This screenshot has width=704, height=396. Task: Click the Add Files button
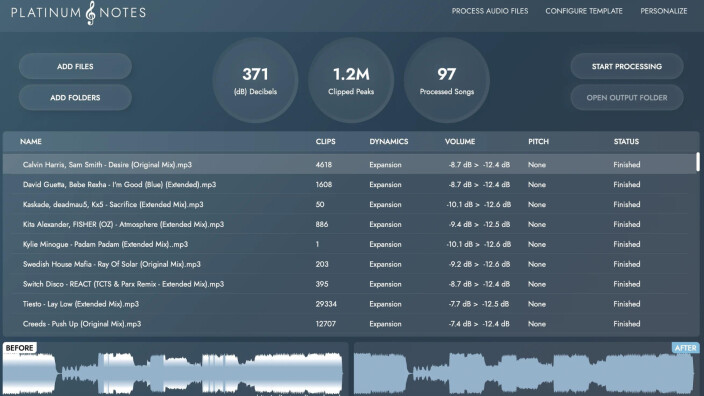pos(75,66)
